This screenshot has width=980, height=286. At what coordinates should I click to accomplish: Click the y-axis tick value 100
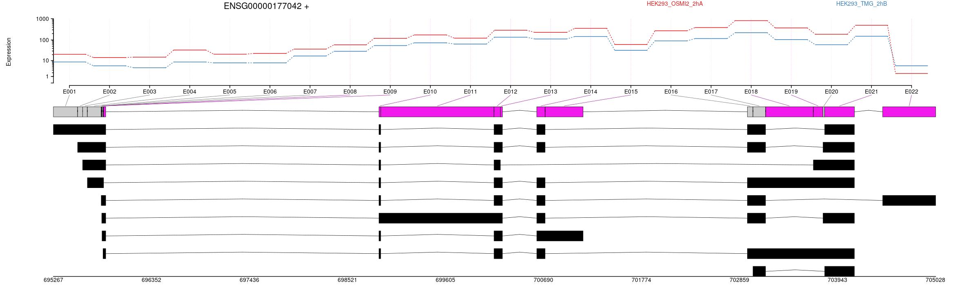tap(44, 40)
